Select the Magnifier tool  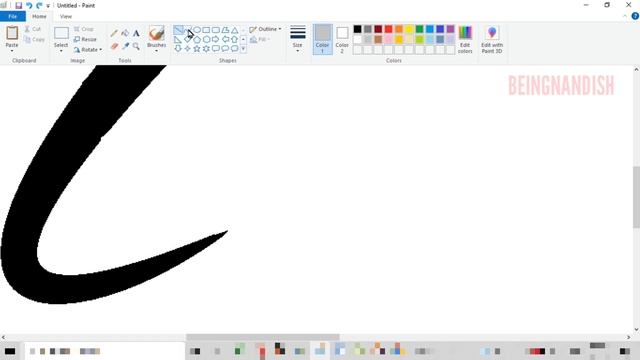pos(136,46)
